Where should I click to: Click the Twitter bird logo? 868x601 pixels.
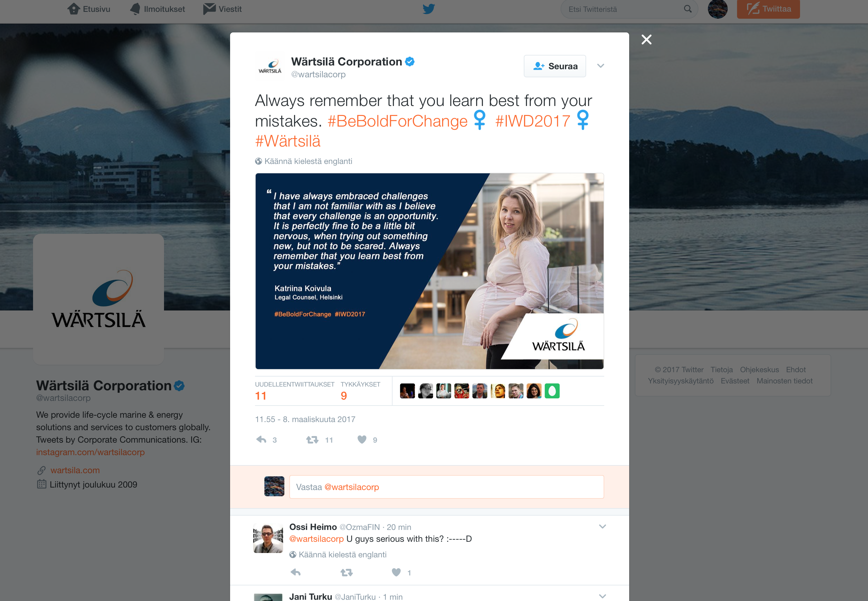click(428, 9)
